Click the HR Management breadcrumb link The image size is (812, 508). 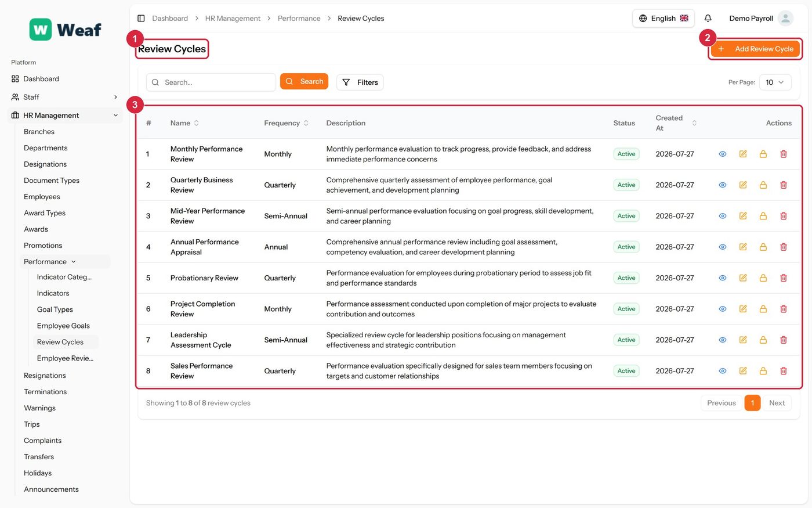coord(233,19)
